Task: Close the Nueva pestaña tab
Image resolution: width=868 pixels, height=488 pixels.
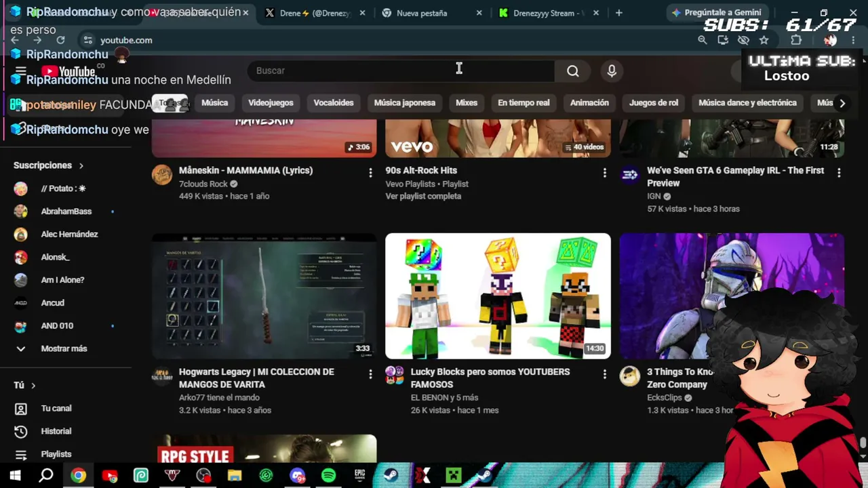Action: pos(479,13)
